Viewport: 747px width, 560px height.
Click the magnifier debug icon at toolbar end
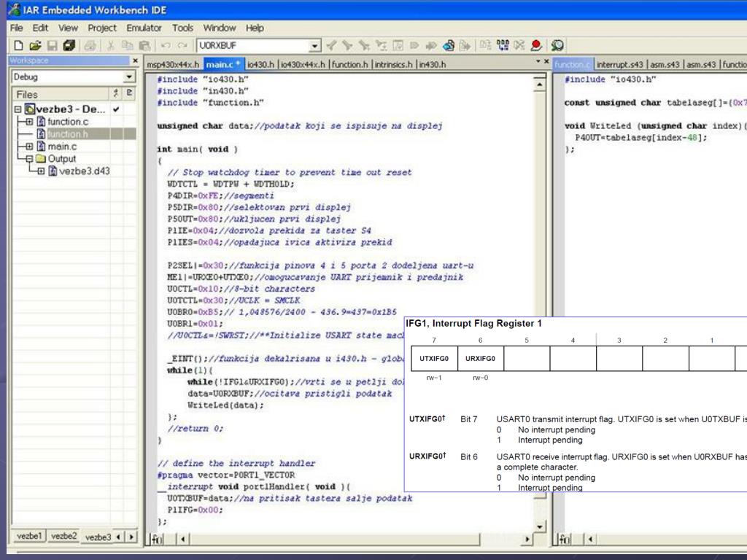pos(557,45)
